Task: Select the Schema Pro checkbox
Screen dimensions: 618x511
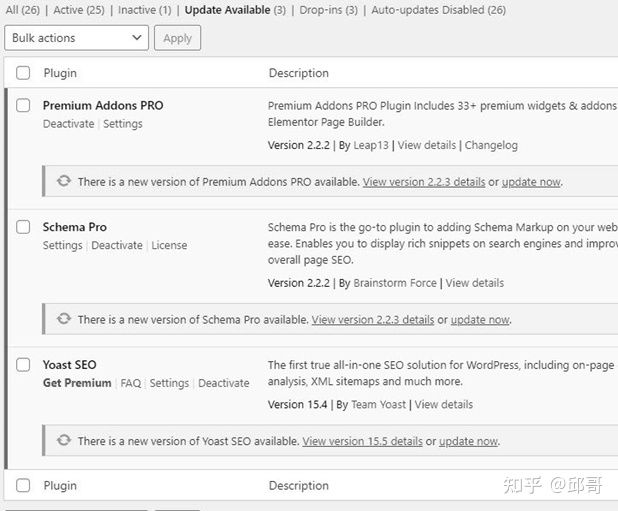Action: coord(23,227)
